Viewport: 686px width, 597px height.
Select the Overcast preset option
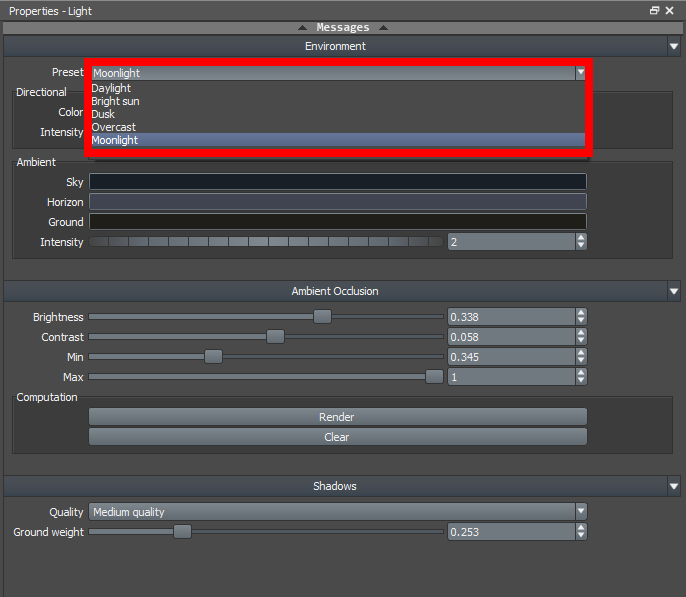click(338, 127)
